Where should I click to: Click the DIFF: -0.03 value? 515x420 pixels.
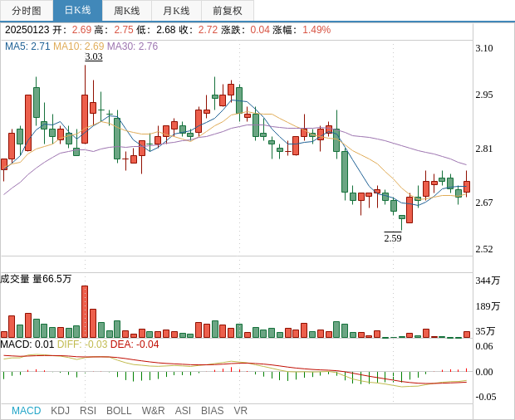[82, 344]
